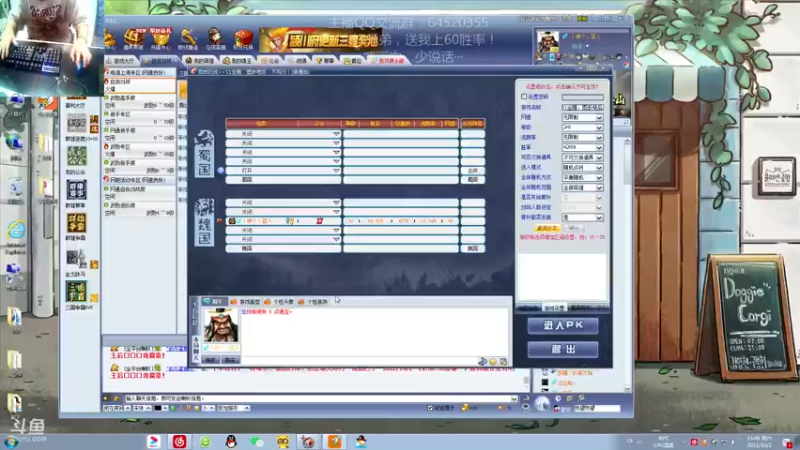Screen dimensions: 800x450
Task: Click the document icon in the chat box corner
Action: point(504,361)
